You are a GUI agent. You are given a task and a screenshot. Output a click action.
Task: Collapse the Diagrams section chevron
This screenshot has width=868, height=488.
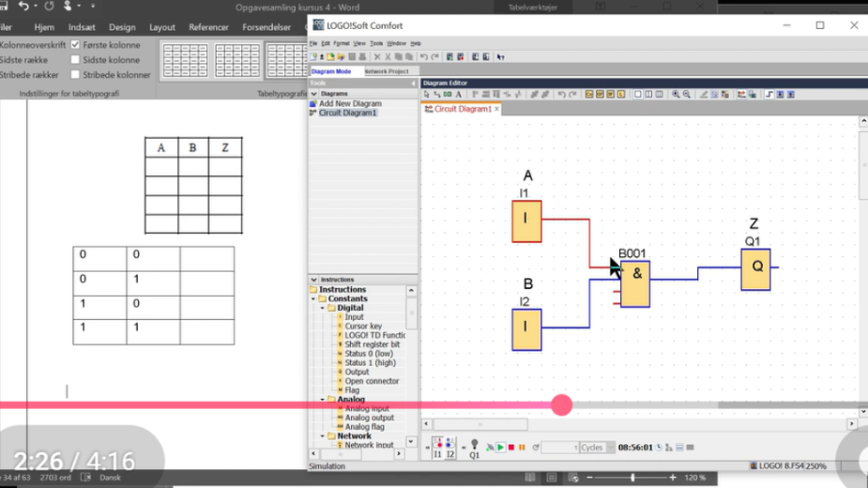[x=313, y=94]
